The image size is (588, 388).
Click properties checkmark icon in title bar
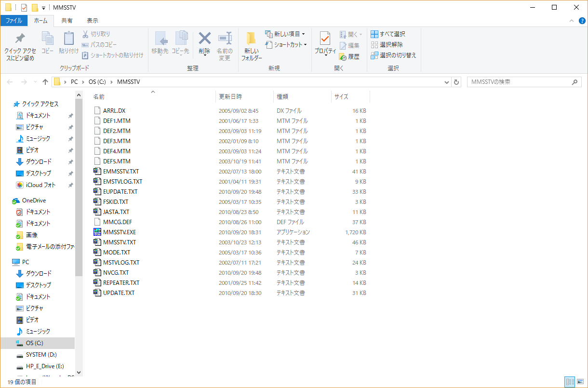pos(24,8)
